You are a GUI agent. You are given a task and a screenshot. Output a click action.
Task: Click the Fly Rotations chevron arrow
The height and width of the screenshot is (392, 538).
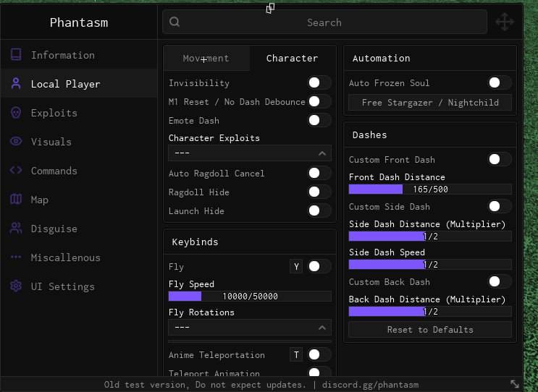(321, 328)
